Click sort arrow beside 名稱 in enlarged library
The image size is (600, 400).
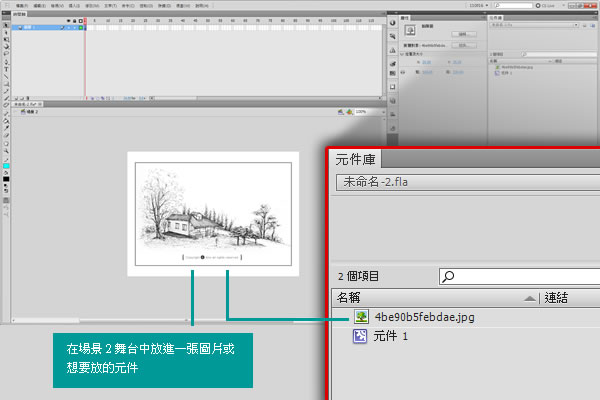pos(530,298)
